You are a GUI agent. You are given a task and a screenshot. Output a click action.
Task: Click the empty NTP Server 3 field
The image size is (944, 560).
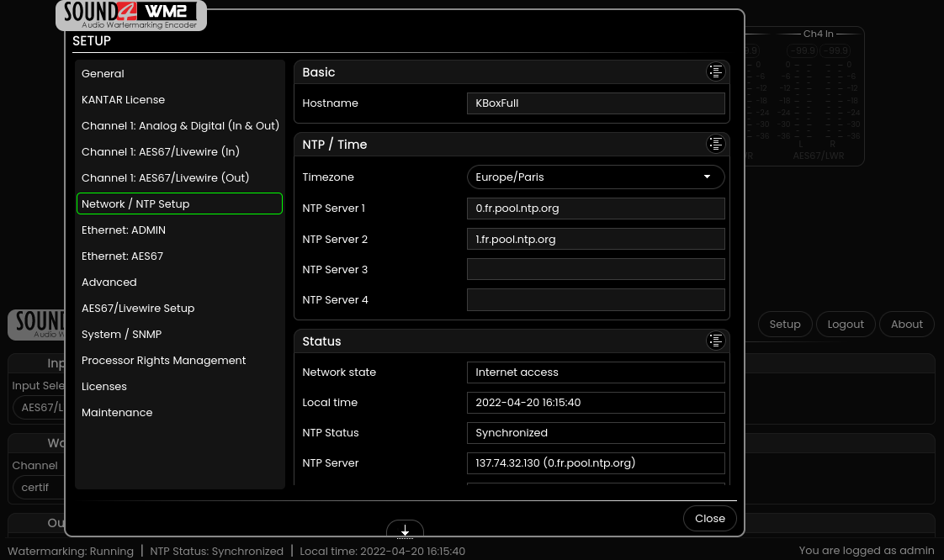coord(596,269)
